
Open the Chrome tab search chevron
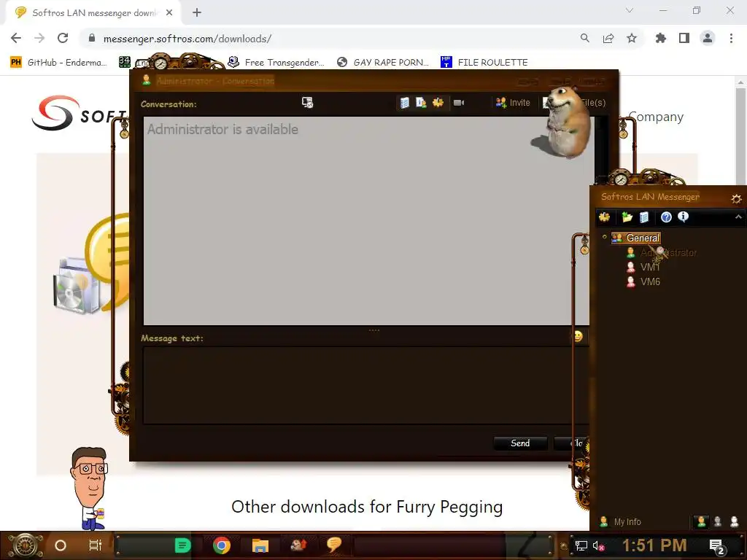[630, 10]
